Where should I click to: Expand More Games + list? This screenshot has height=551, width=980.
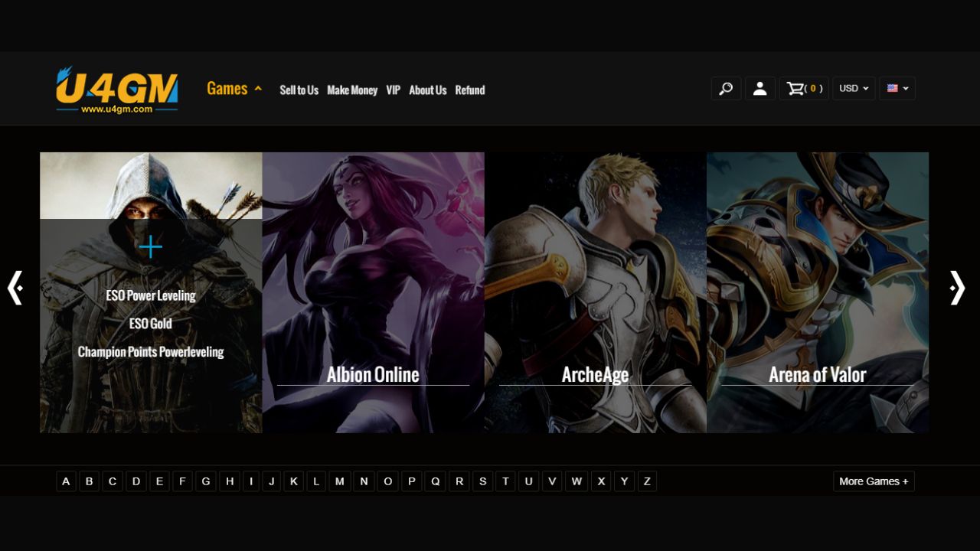click(874, 481)
